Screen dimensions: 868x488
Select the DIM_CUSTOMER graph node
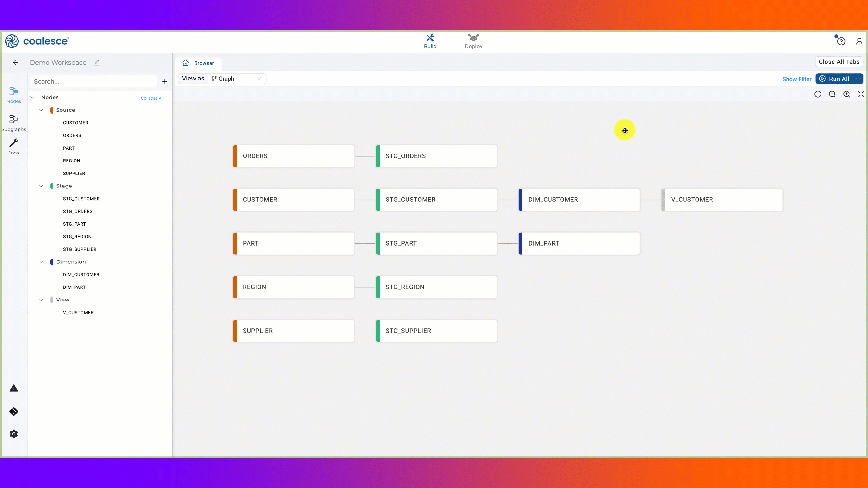click(579, 200)
